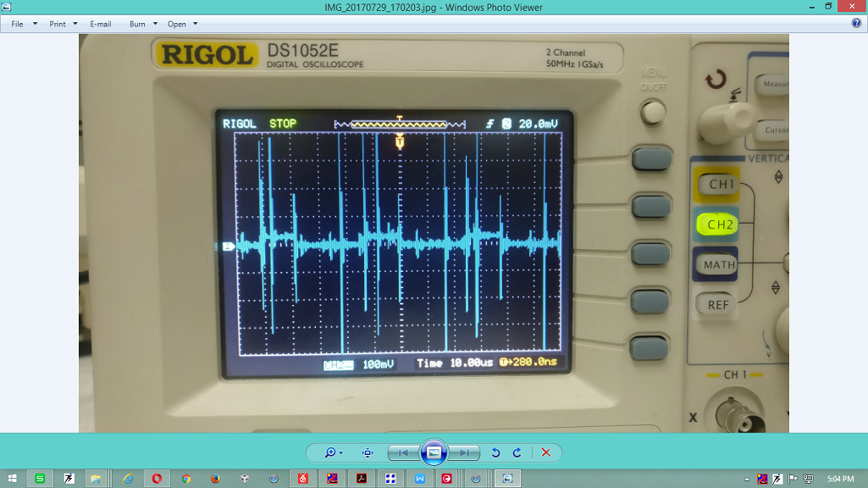Screen dimensions: 868x488
Task: Open the green S app on taskbar
Action: click(40, 479)
